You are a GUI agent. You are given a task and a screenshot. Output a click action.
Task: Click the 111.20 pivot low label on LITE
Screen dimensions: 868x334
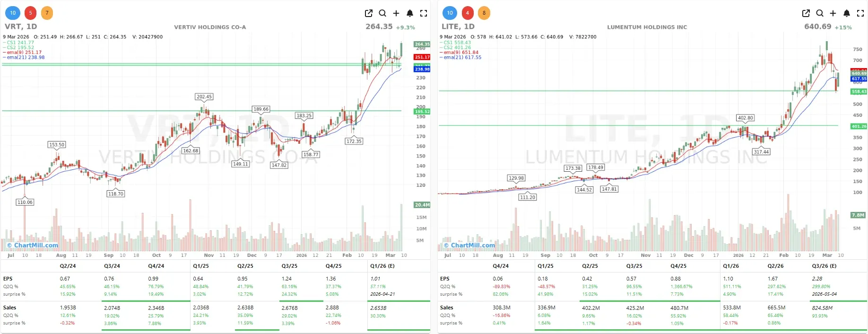coord(528,197)
